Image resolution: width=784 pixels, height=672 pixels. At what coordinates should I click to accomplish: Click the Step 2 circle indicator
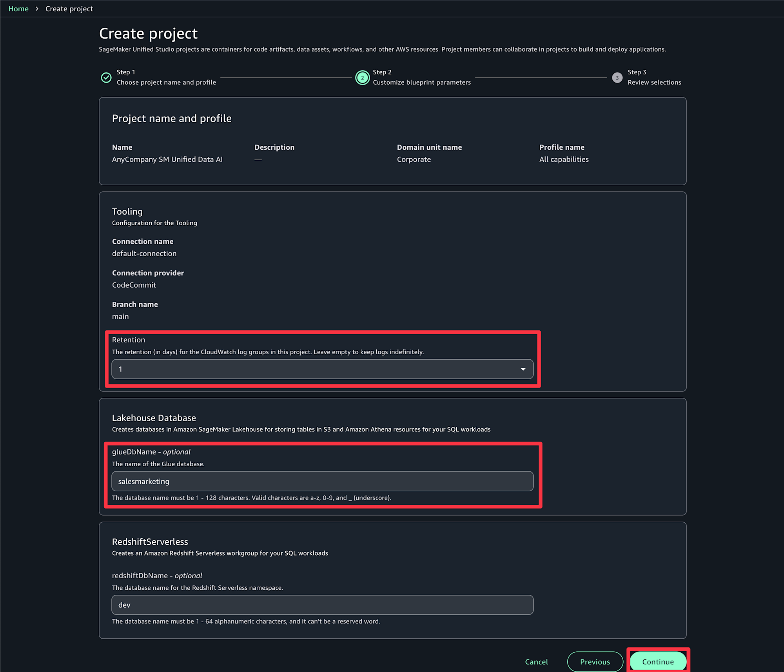[362, 78]
